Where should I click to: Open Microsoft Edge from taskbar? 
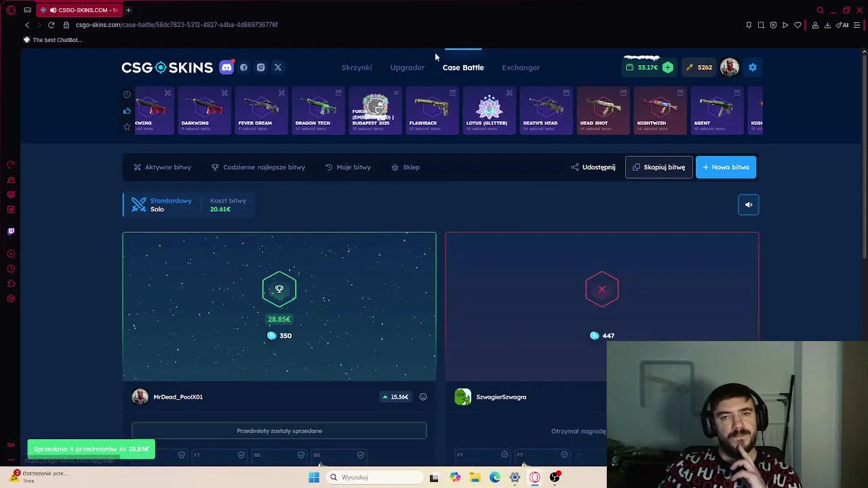(x=495, y=477)
